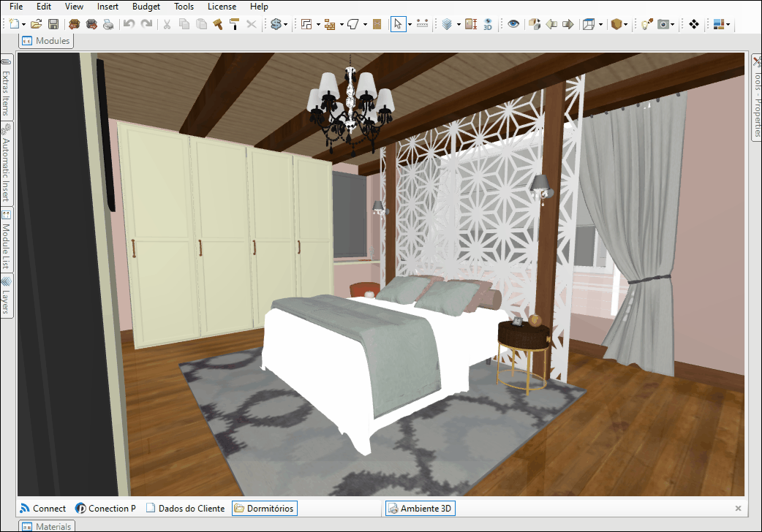Click the floor plan walls icon

point(306,24)
